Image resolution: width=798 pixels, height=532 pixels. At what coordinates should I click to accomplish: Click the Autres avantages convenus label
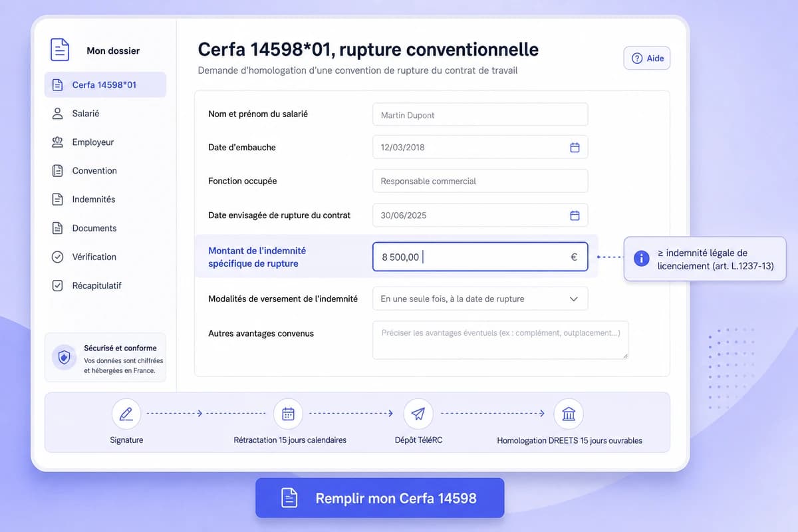click(x=261, y=334)
